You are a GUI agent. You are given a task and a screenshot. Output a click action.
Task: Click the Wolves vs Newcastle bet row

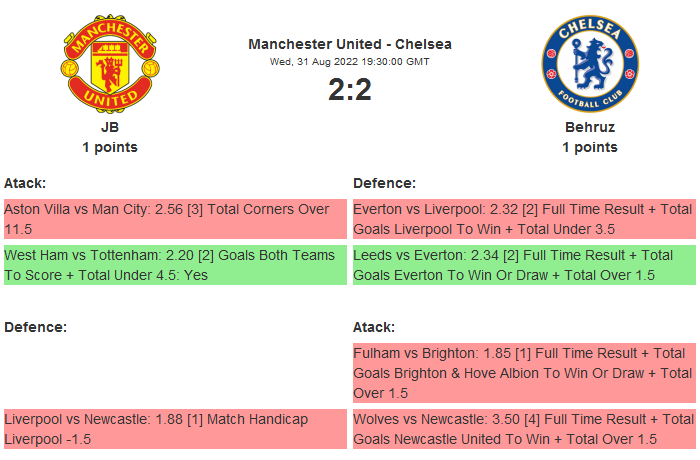[524, 429]
